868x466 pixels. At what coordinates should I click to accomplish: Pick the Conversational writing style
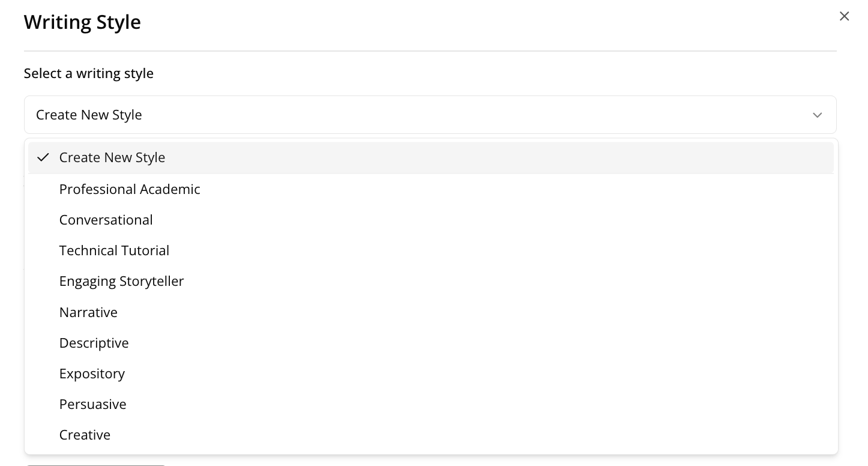click(106, 220)
